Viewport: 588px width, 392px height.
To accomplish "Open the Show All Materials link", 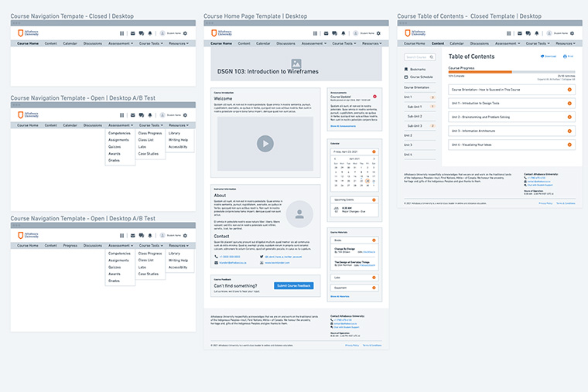I will pos(340,296).
